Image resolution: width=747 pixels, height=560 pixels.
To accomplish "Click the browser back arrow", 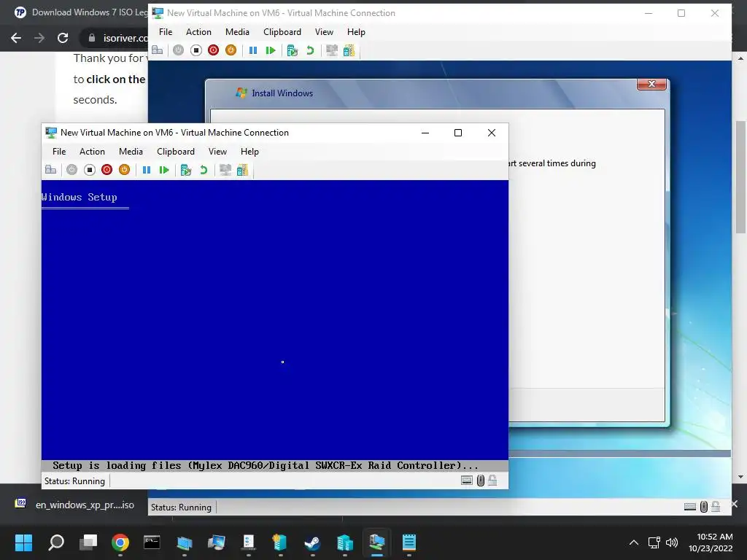I will [16, 38].
